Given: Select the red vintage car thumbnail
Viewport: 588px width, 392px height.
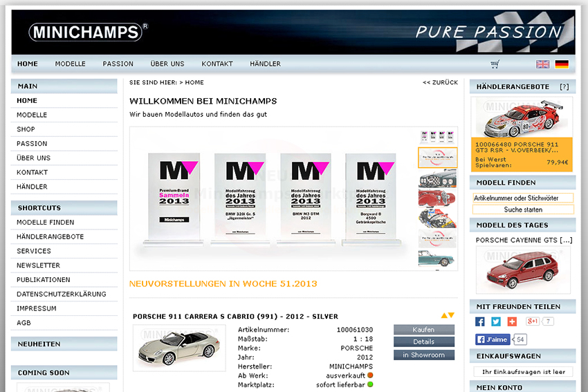Looking at the screenshot, I should 438,198.
